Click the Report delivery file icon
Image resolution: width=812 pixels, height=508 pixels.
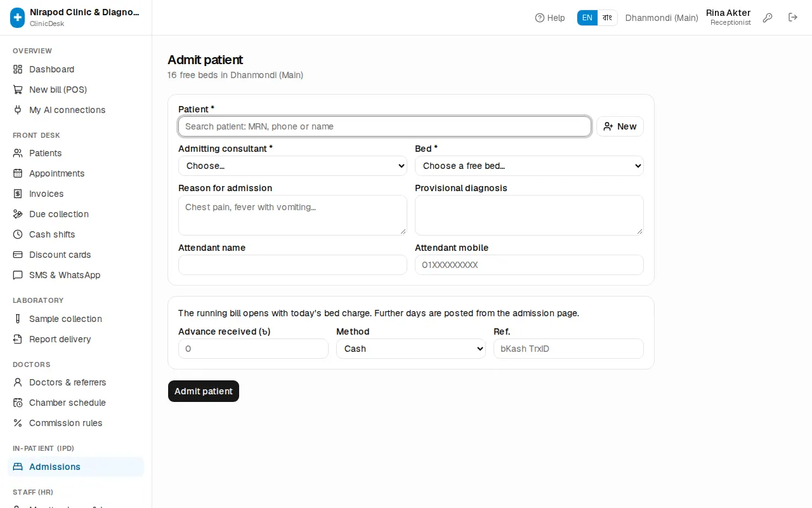point(18,339)
